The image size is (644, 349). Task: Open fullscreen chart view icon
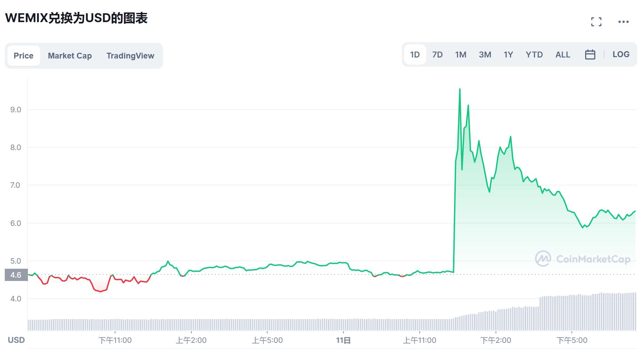tap(596, 22)
